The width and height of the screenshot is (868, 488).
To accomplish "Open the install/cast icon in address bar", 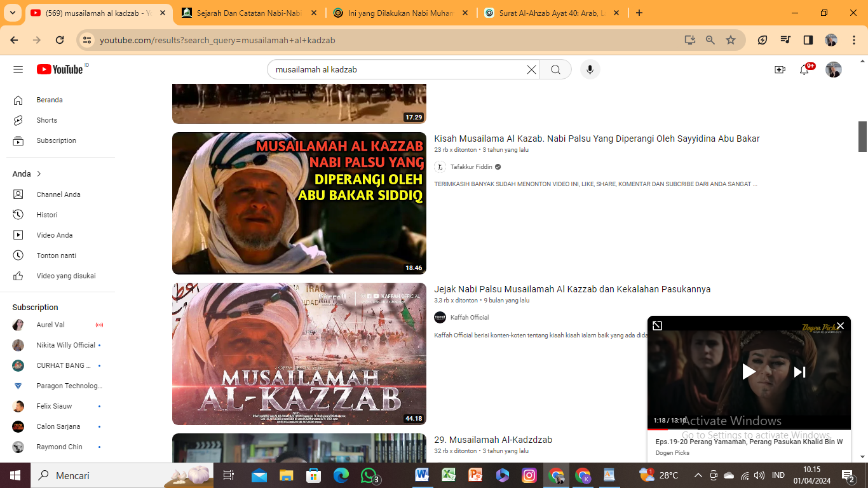I will coord(690,40).
